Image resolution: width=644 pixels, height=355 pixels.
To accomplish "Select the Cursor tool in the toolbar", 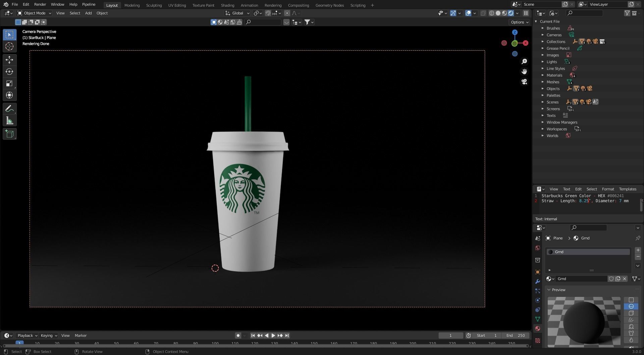I will click(x=9, y=46).
